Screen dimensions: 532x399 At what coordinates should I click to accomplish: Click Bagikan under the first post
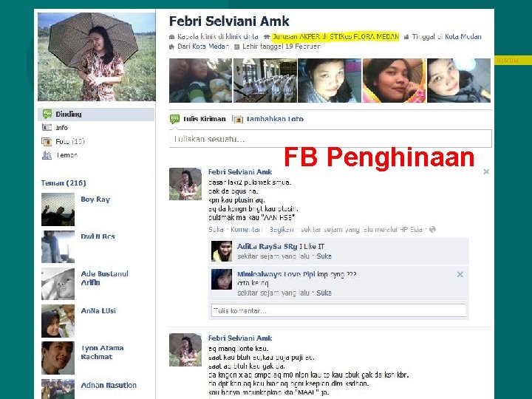[x=282, y=230]
